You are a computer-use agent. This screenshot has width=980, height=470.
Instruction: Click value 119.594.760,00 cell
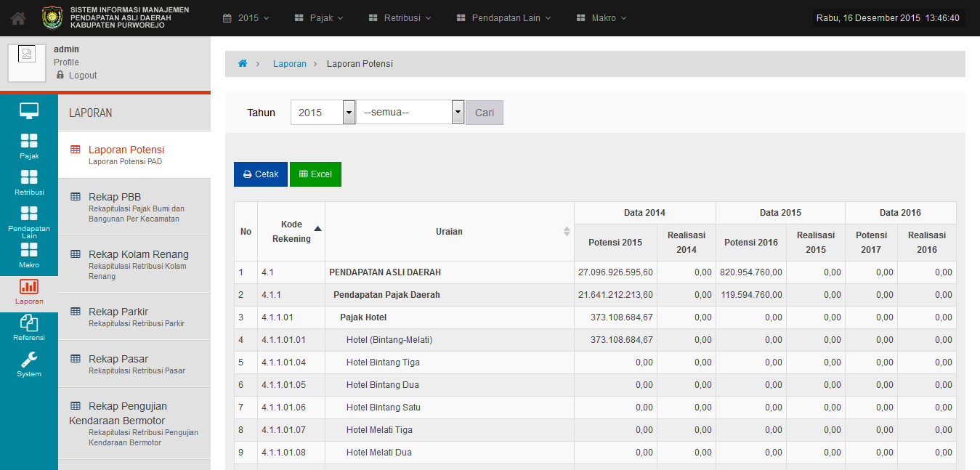point(751,295)
